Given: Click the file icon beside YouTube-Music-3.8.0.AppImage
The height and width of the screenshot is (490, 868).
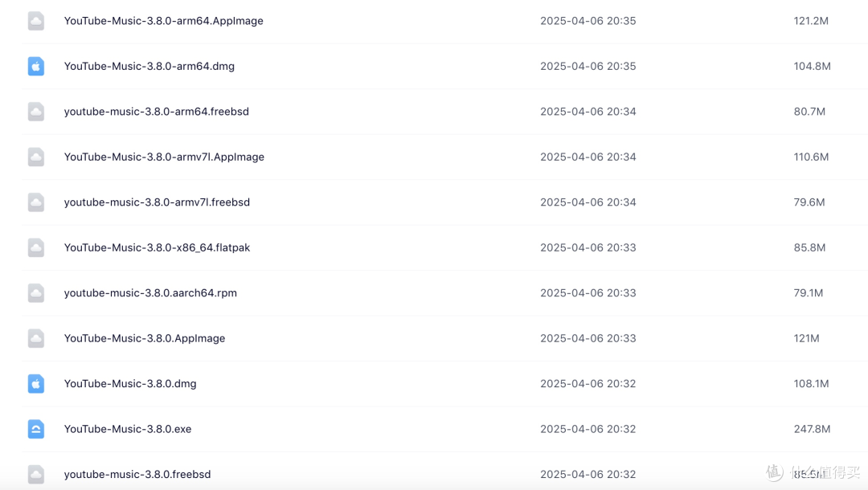Looking at the screenshot, I should pyautogui.click(x=36, y=338).
